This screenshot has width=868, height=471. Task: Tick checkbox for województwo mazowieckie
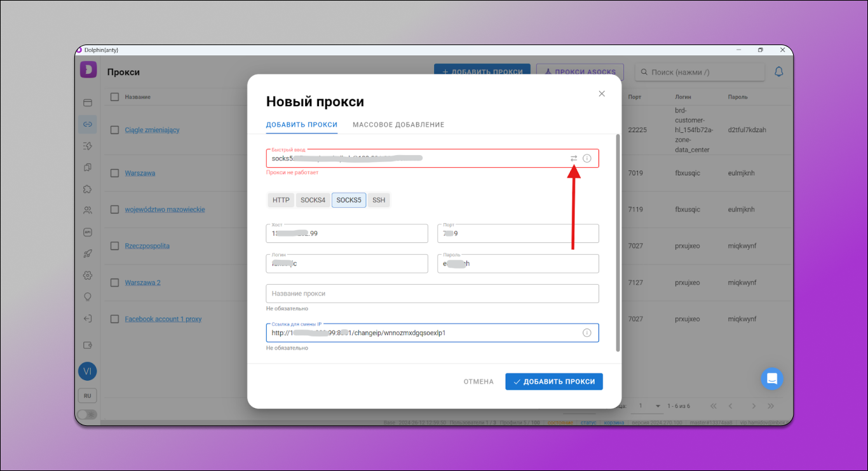click(x=115, y=209)
